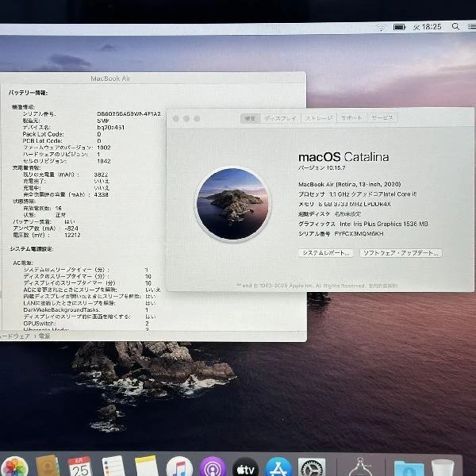Click the battery status icon
476x476 pixels.
[399, 27]
